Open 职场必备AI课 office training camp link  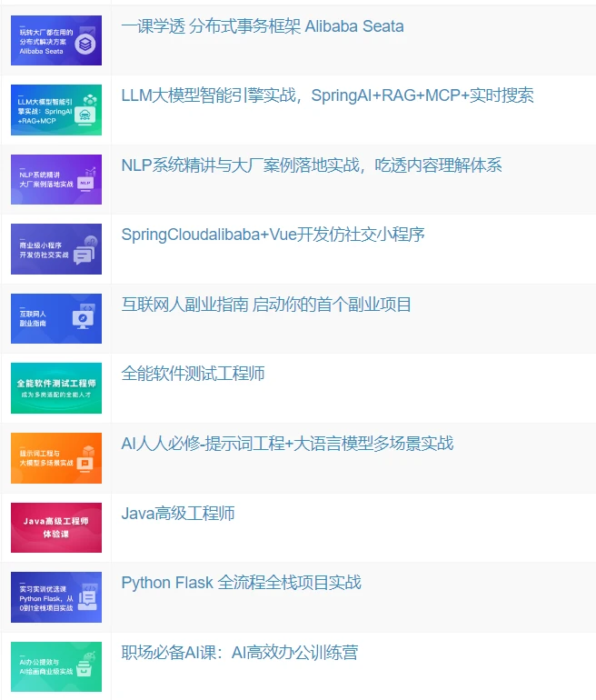[x=240, y=653]
